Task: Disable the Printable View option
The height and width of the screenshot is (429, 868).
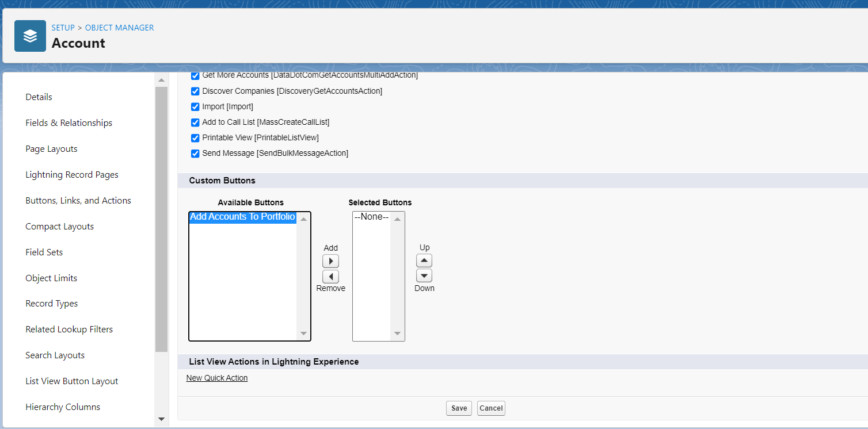Action: (x=195, y=137)
